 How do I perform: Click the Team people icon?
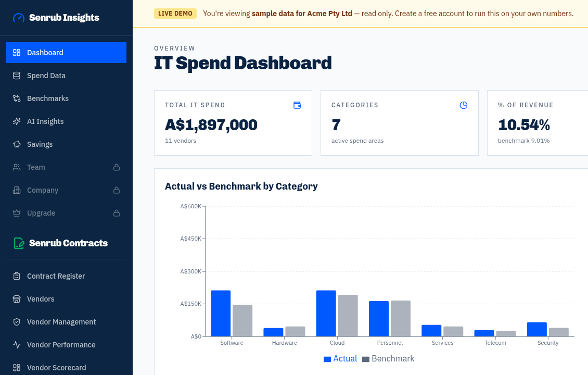point(17,167)
